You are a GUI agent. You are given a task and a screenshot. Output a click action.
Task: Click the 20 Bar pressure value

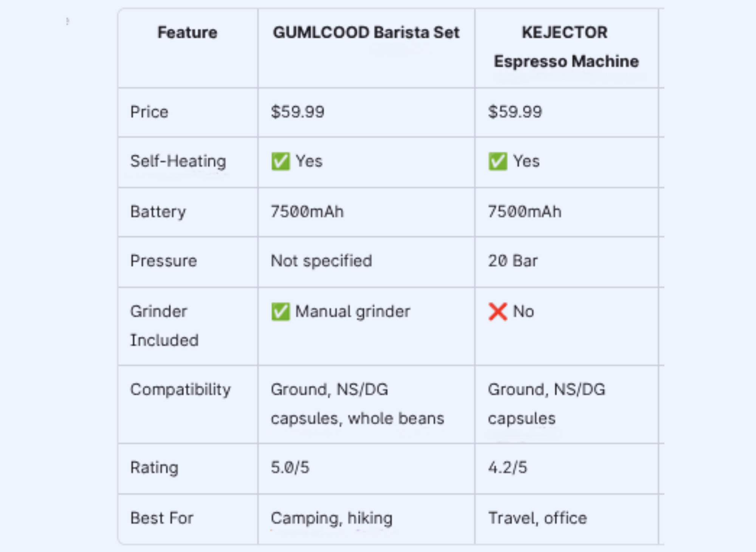[x=513, y=261]
